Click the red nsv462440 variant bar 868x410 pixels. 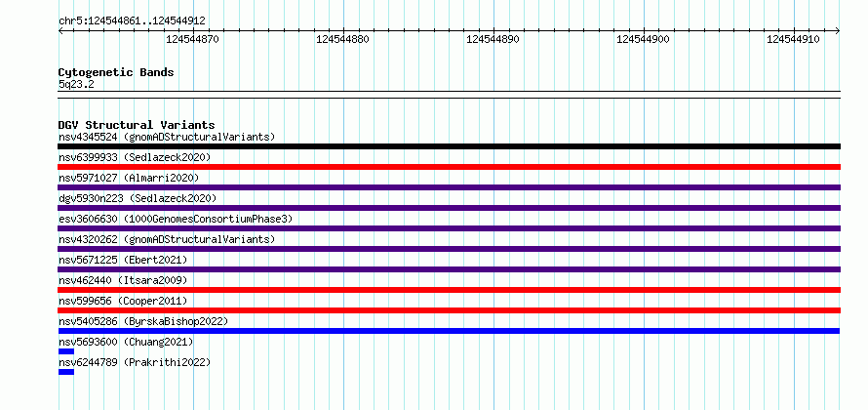click(x=449, y=290)
